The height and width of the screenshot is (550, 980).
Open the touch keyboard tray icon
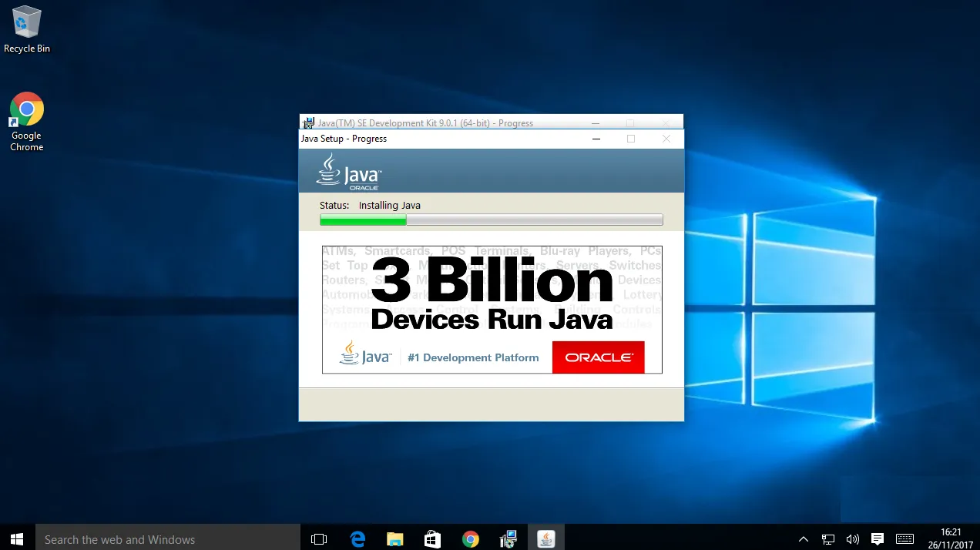905,539
